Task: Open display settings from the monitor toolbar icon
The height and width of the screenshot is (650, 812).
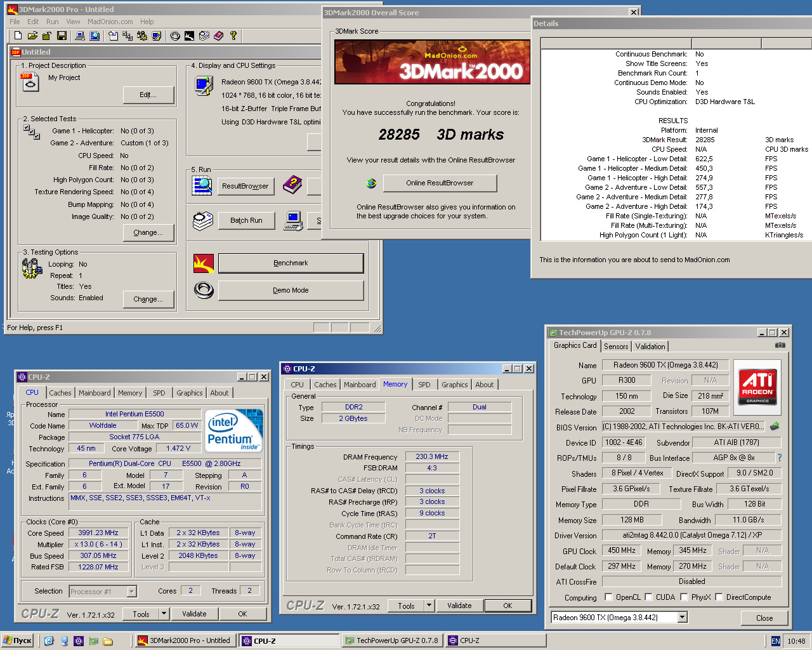Action: pos(157,36)
